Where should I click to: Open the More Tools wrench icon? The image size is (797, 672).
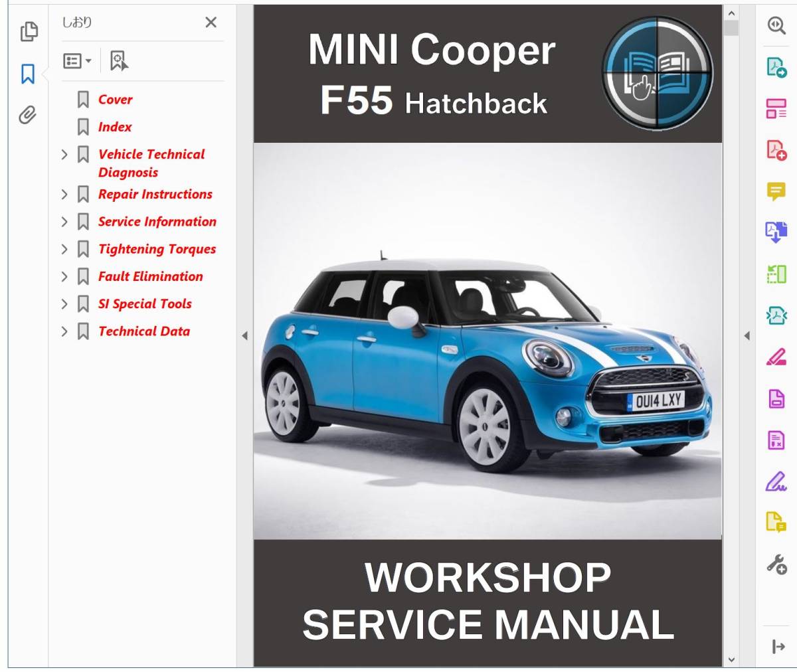point(776,564)
